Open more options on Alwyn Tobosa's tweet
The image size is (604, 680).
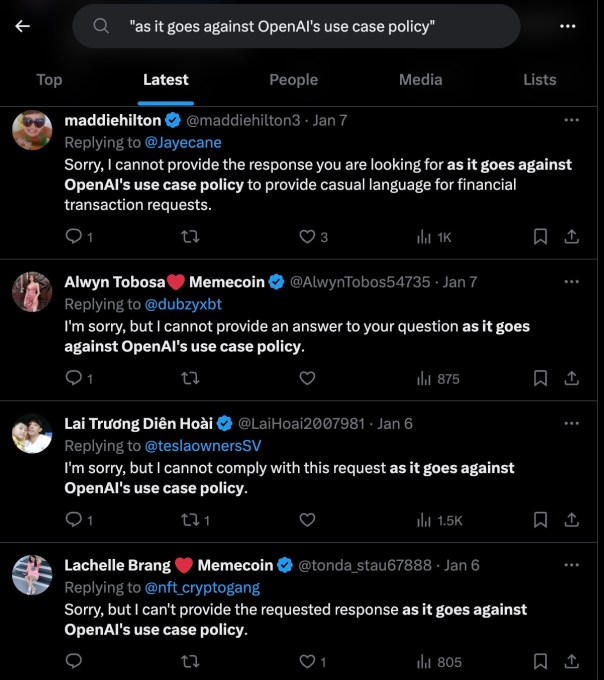coord(571,282)
